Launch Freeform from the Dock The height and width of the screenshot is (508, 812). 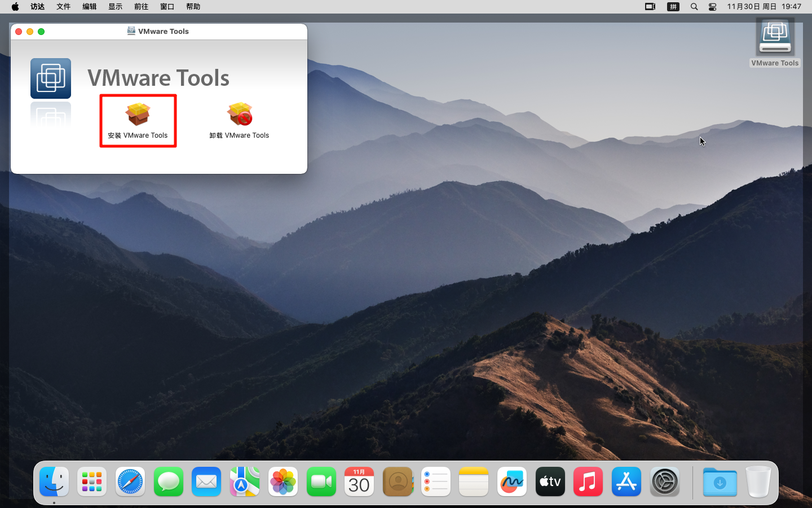click(512, 482)
